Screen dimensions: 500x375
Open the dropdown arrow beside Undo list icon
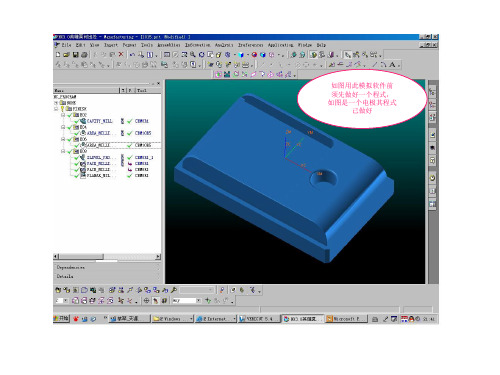[156, 55]
